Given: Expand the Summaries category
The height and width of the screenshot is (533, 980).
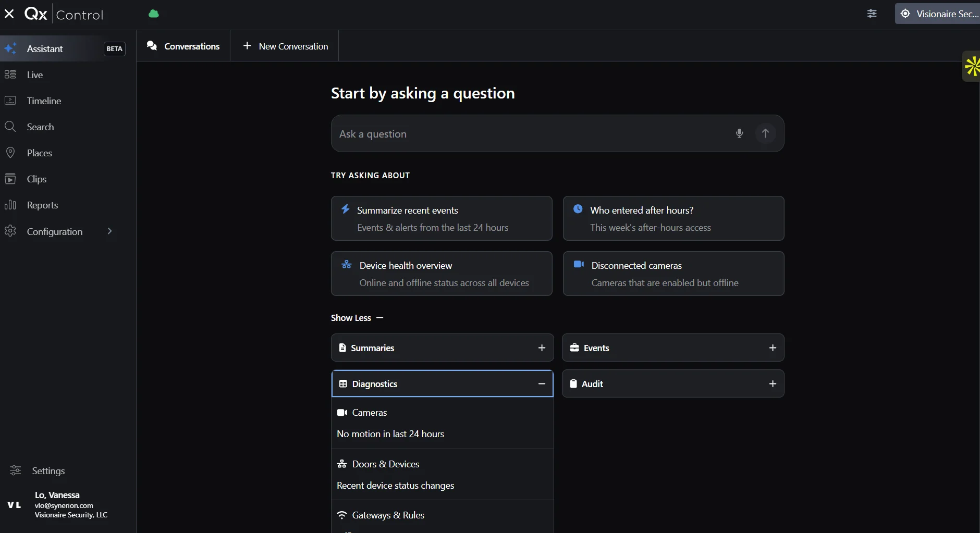Looking at the screenshot, I should tap(442, 348).
